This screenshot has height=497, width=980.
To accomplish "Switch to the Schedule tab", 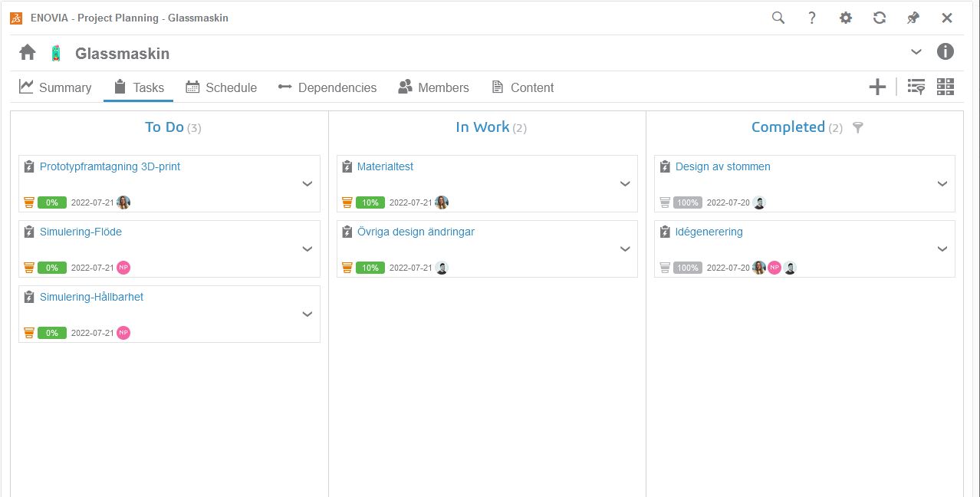I will (222, 87).
